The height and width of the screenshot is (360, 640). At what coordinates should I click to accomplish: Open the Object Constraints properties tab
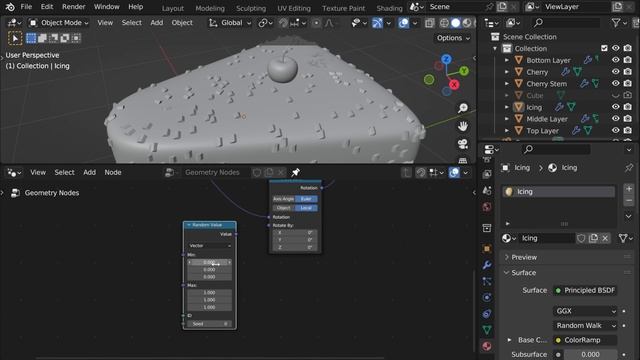click(x=487, y=313)
